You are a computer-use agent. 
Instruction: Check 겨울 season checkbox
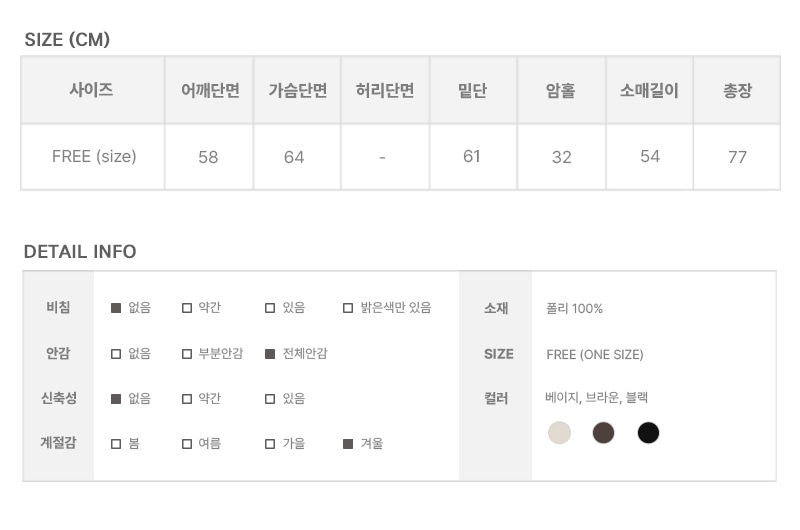point(348,443)
